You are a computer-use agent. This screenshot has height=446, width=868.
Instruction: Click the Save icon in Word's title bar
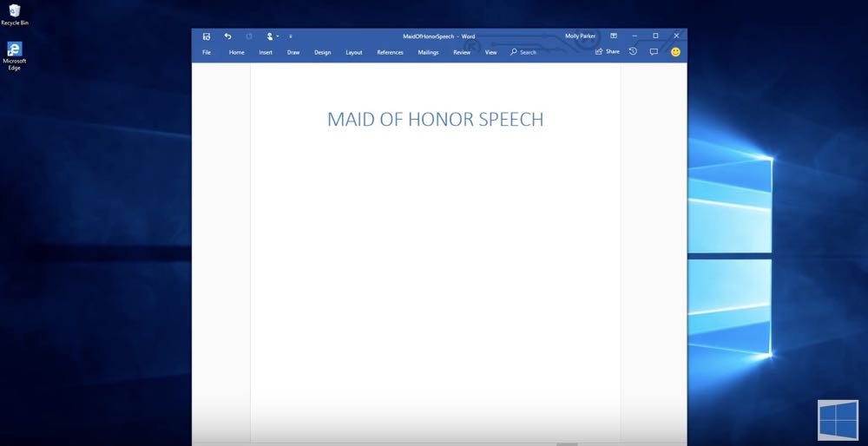click(x=207, y=36)
